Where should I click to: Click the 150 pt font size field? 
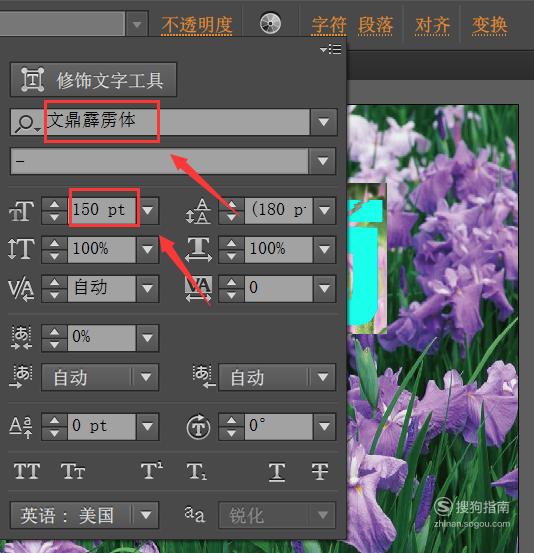[102, 211]
